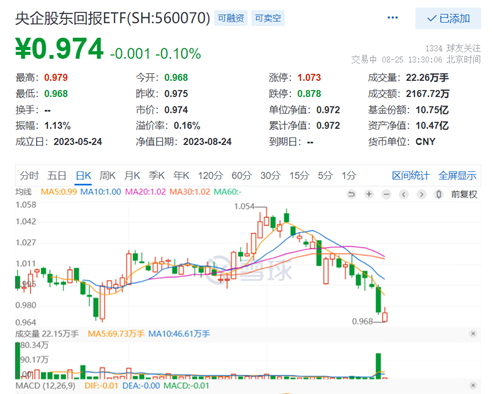The height and width of the screenshot is (394, 492).
Task: Click the 成立日 2023-05-24 value
Action: pos(78,142)
